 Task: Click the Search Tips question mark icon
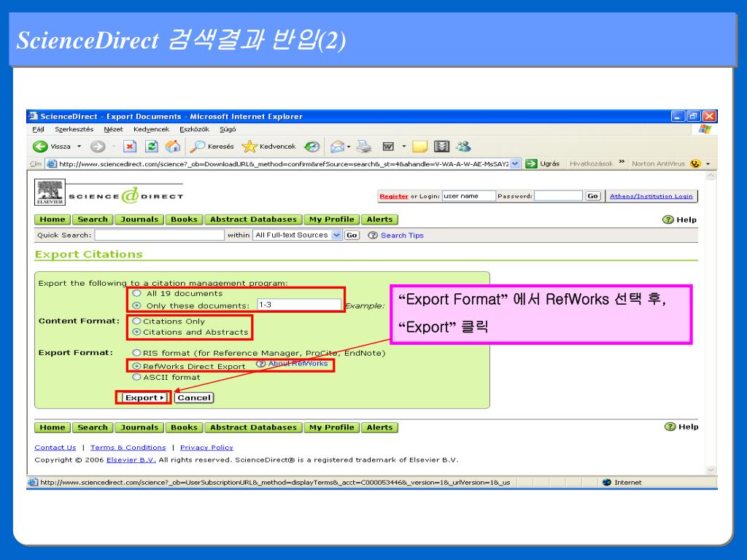[x=373, y=236]
